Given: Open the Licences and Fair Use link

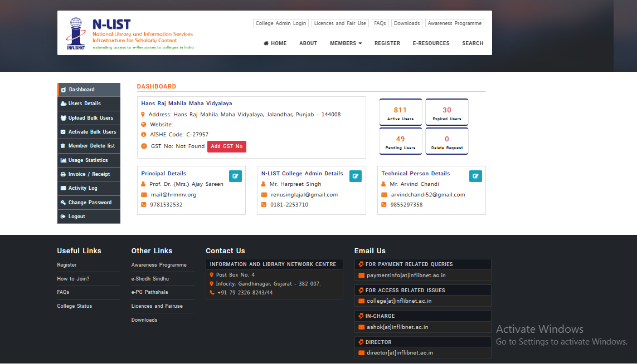Looking at the screenshot, I should click(340, 23).
